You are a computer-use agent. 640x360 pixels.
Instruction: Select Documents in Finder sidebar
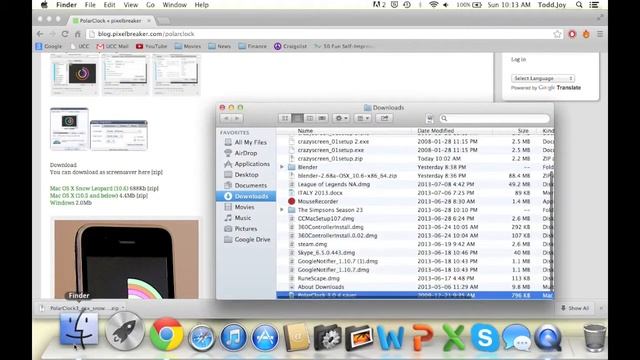(246, 185)
